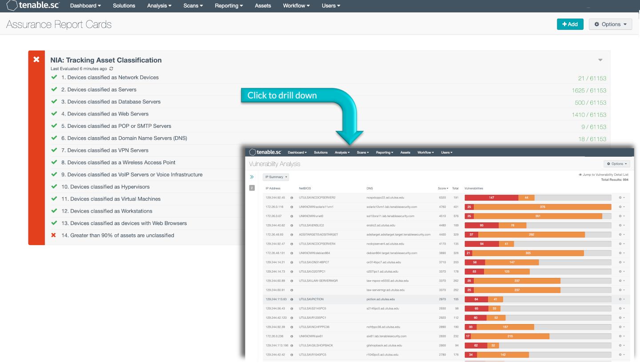Click the red X status icon beside NIA card title
The width and height of the screenshot is (640, 364).
coord(36,59)
